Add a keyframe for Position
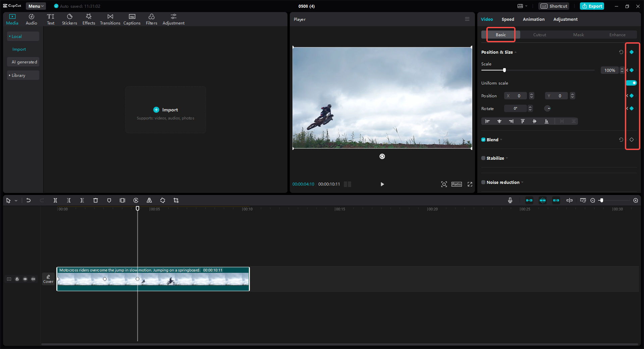644x349 pixels. click(x=632, y=96)
